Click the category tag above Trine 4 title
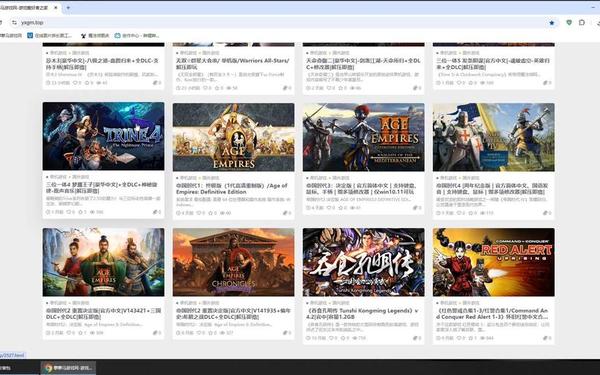 coord(67,177)
